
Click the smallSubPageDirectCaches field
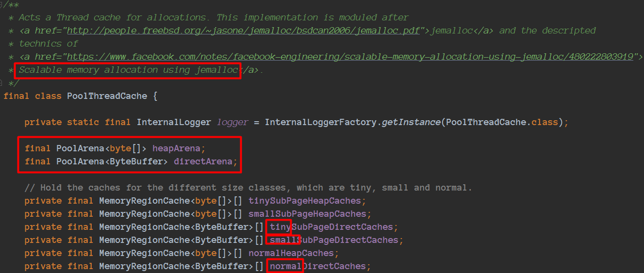334,240
